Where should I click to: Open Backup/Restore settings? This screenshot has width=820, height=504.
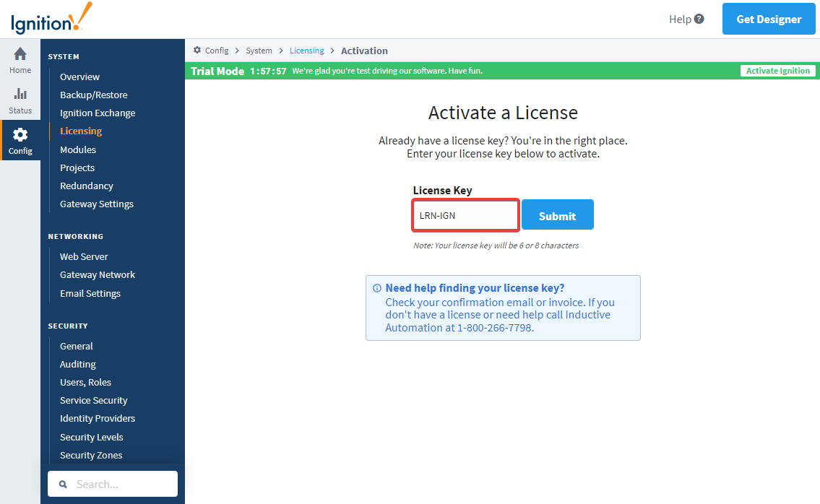click(x=94, y=95)
